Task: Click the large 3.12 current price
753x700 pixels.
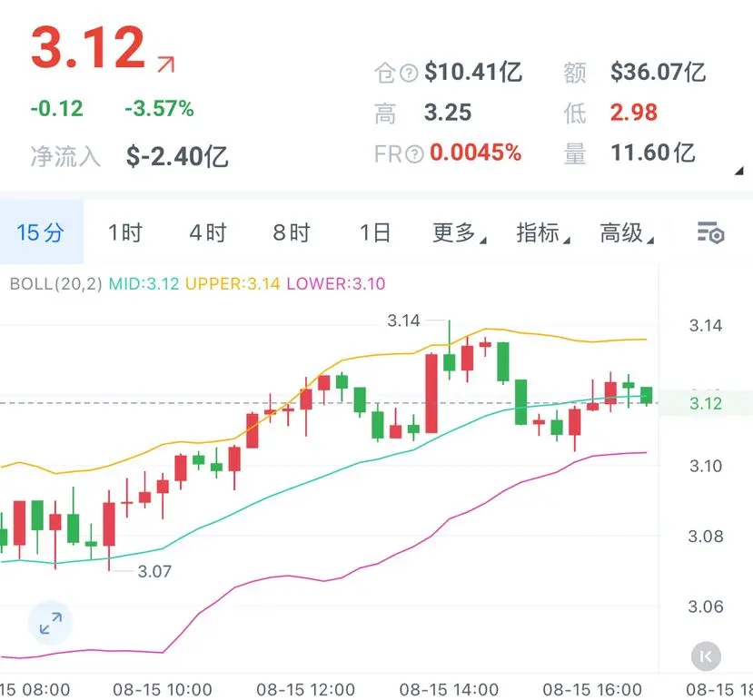Action: 88,47
